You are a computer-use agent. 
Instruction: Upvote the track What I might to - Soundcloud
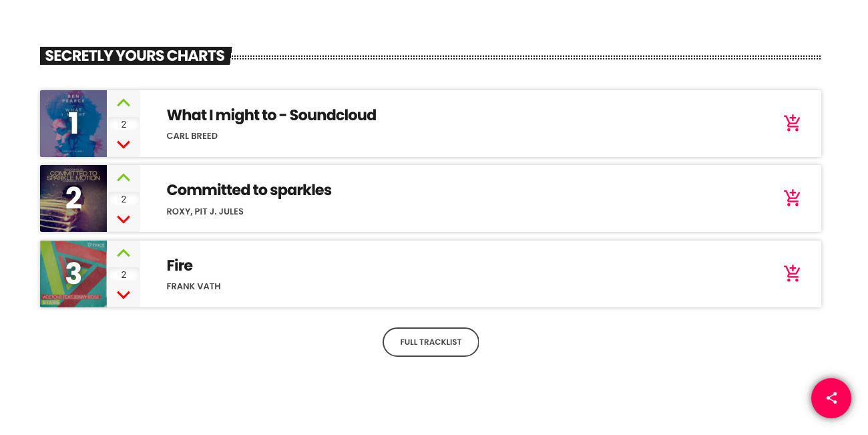pos(124,103)
